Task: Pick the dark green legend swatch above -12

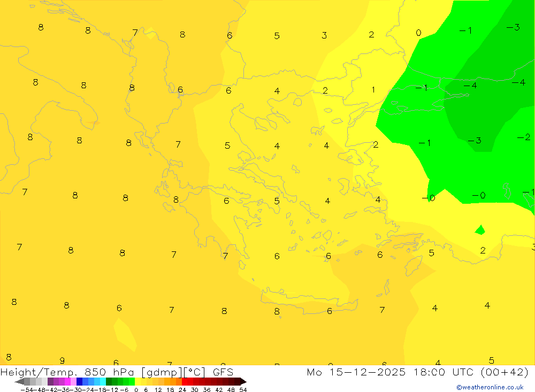Action: (109, 382)
